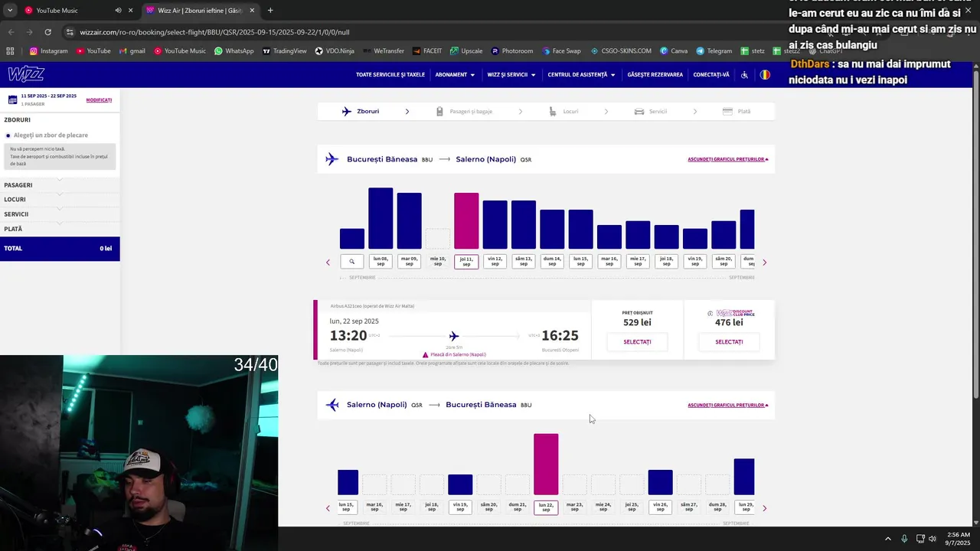
Task: Open the Abonament dropdown menu
Action: coord(455,75)
